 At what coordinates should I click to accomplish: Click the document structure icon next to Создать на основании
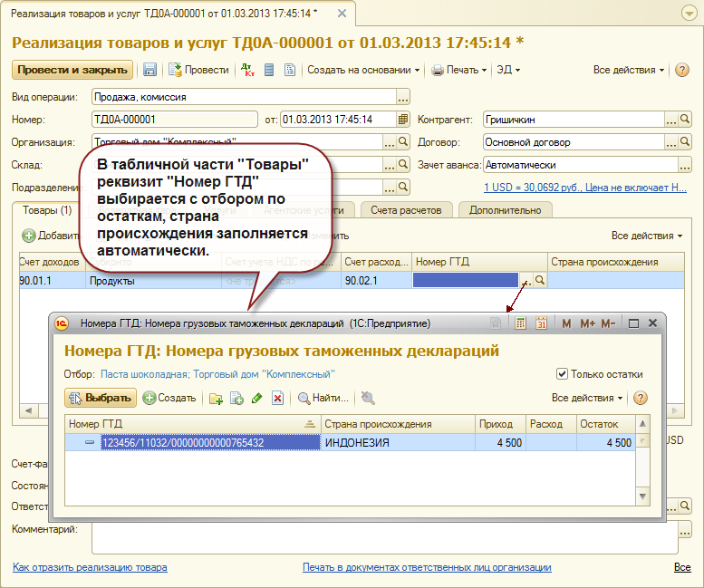[290, 70]
